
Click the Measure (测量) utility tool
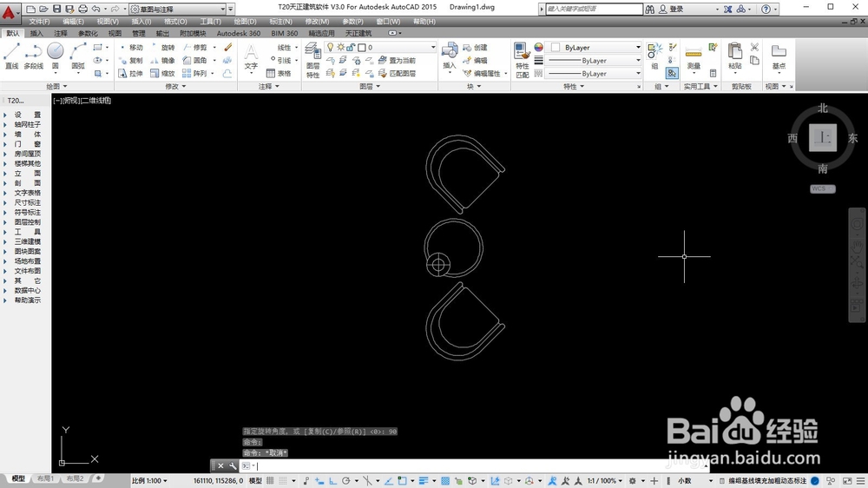pyautogui.click(x=694, y=57)
